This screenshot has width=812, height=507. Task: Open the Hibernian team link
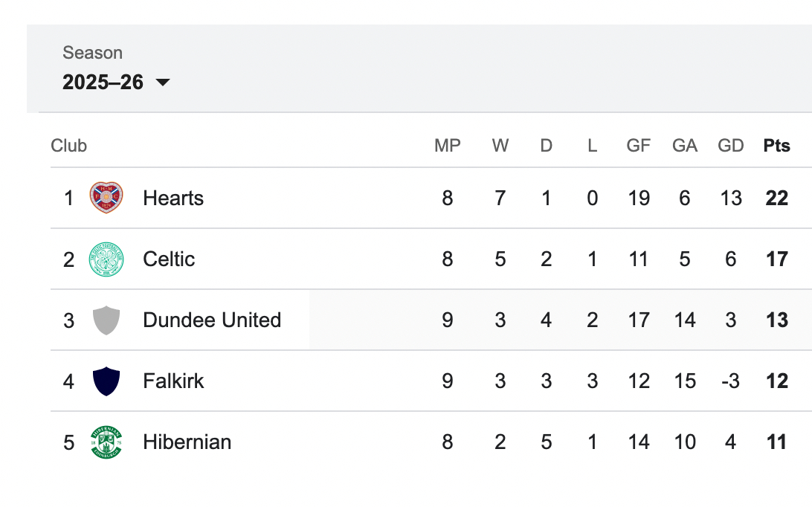click(x=187, y=442)
